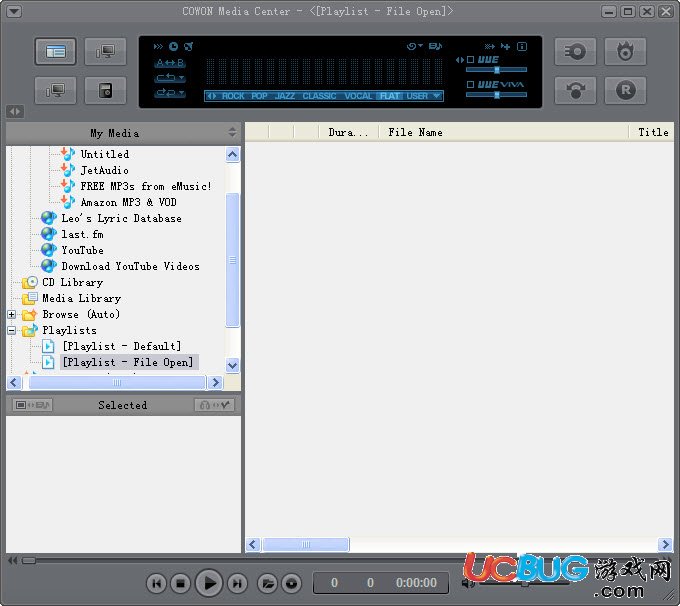Click the record disc button beside Open

[291, 583]
